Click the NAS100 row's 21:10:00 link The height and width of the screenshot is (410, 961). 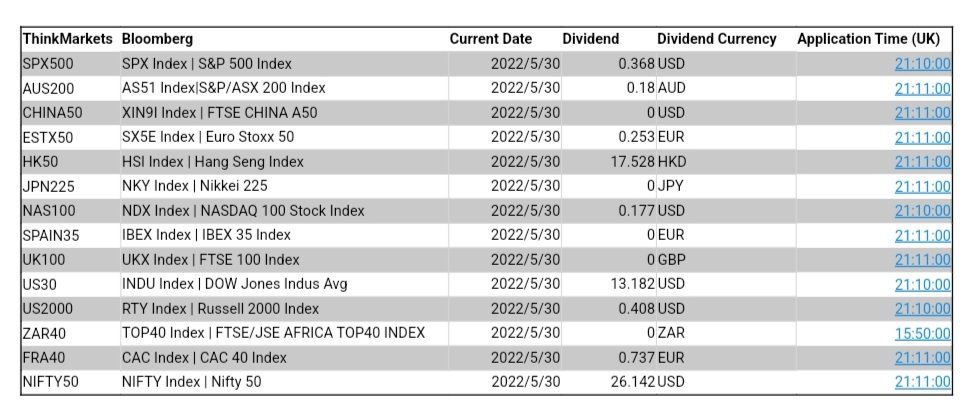922,211
